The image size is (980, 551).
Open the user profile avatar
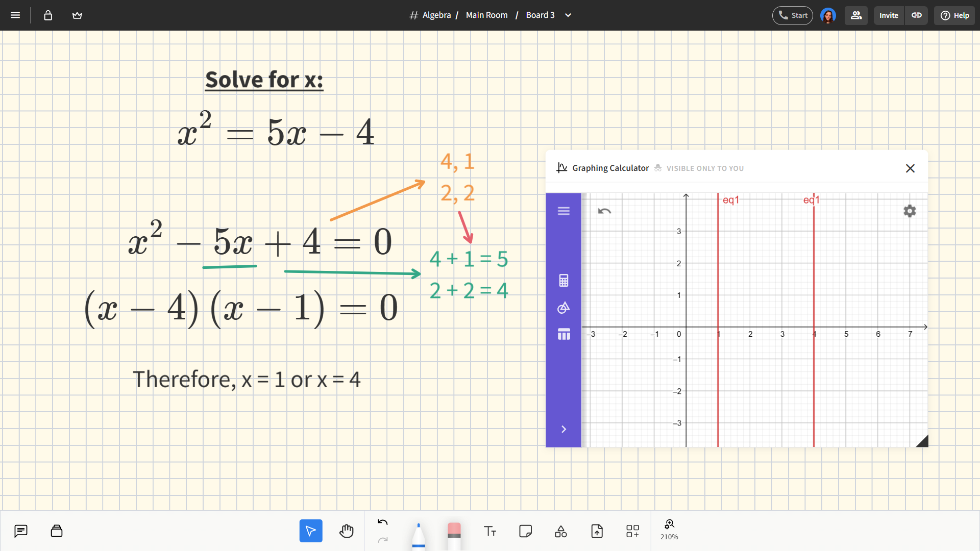pos(828,15)
